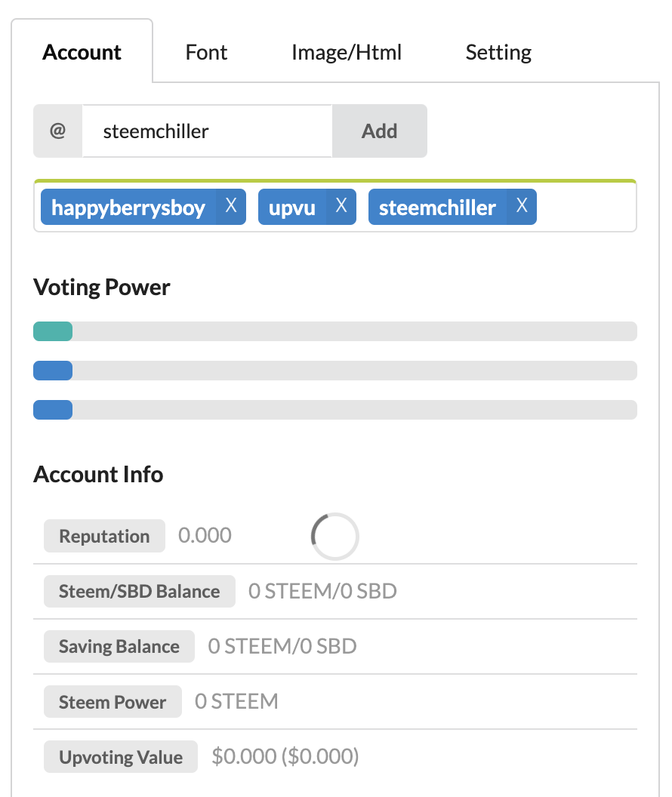
Task: Select the happyberrysboy account tag
Action: click(128, 208)
